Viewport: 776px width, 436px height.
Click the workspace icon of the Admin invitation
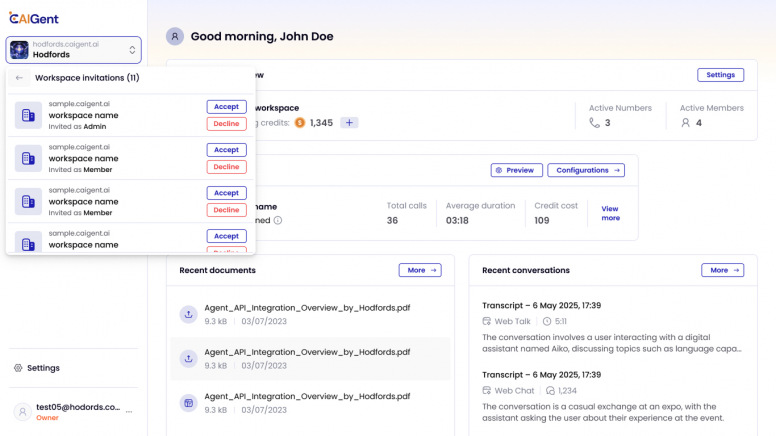(x=28, y=115)
